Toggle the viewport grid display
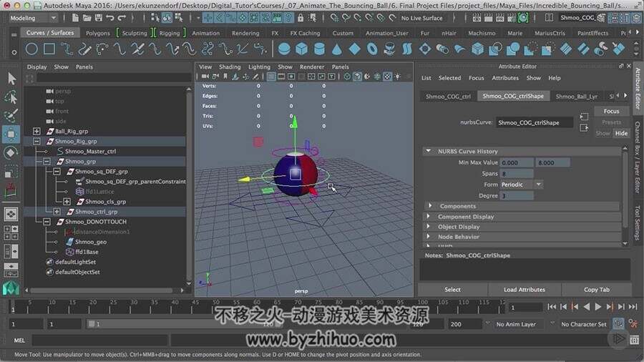 [x=271, y=77]
